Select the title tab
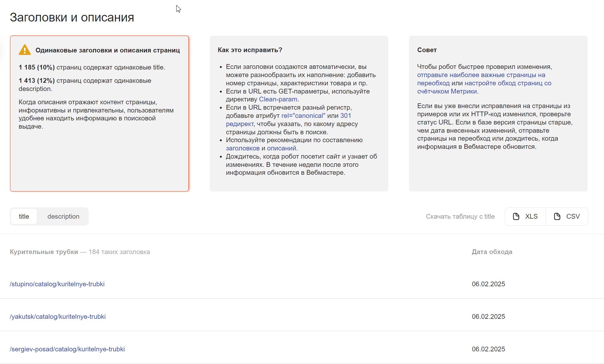Viewport: 604px width, 364px height. click(x=24, y=216)
